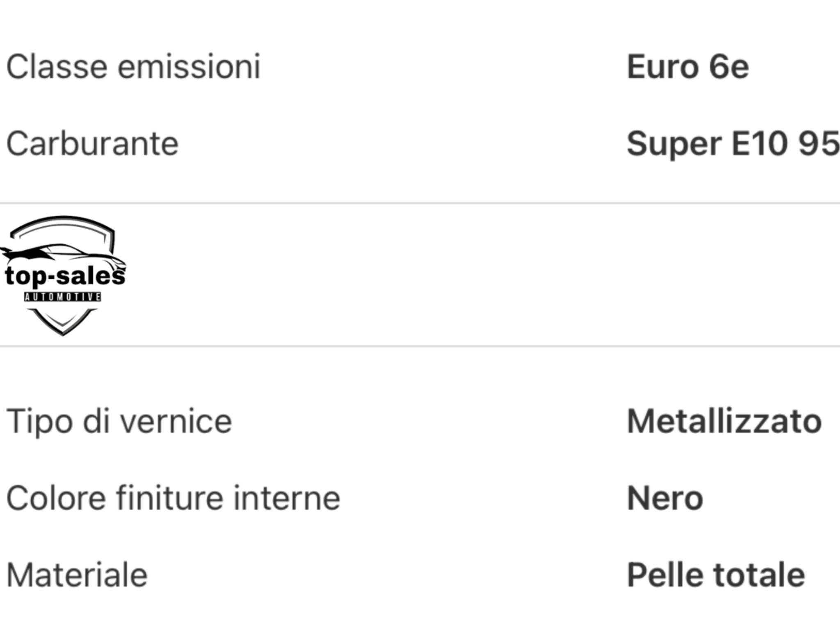
Task: Click the car silhouette in the logo
Action: click(63, 254)
